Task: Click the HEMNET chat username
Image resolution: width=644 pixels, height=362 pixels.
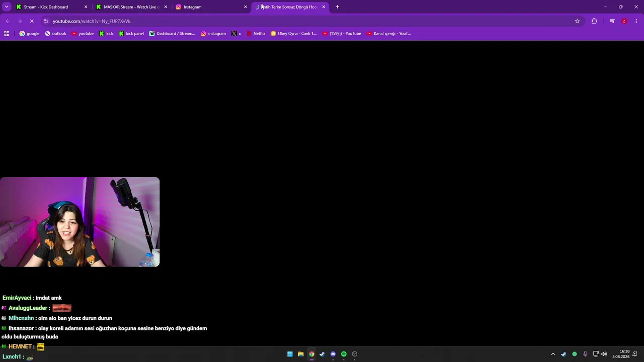Action: coord(21,346)
